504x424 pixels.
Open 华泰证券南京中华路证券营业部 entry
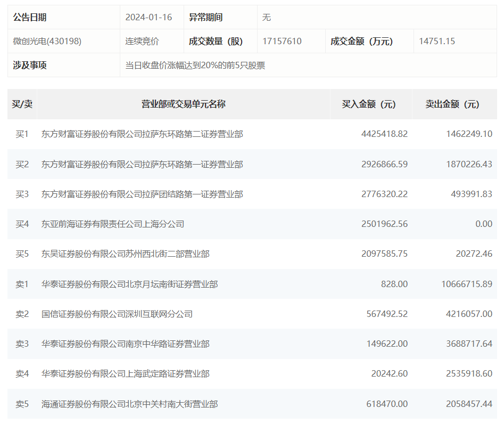point(126,344)
